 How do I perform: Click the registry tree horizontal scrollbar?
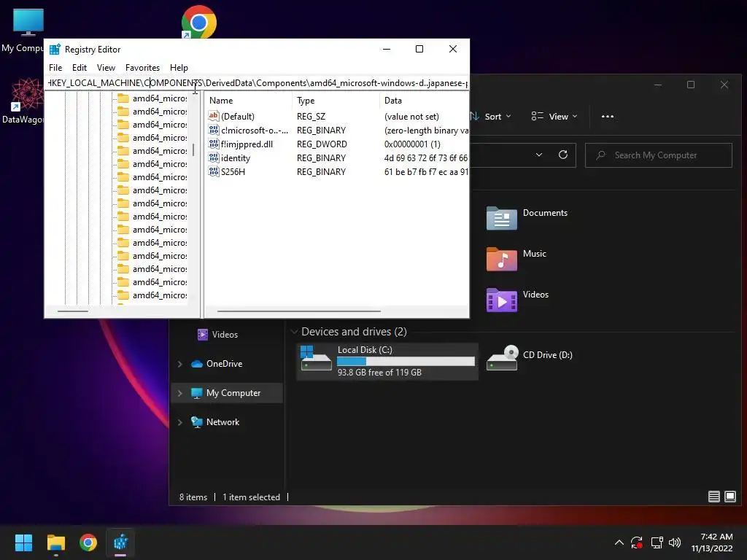tap(73, 311)
